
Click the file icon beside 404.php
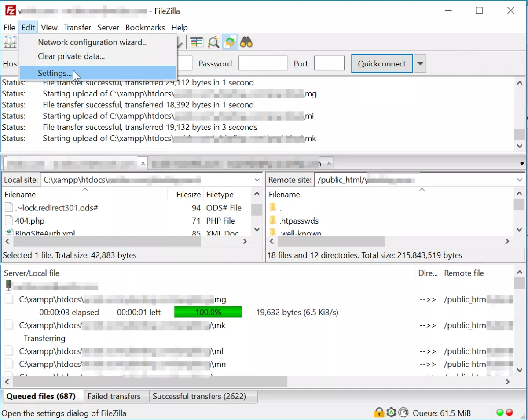click(9, 221)
